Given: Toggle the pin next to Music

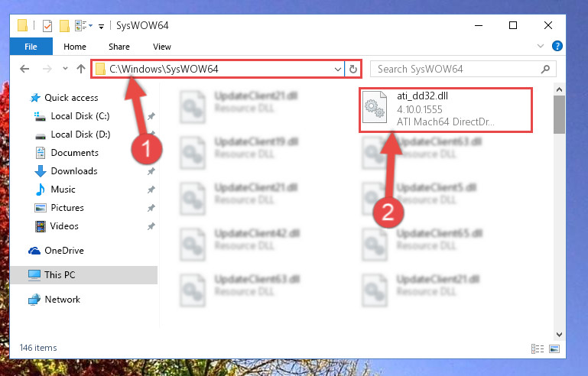Looking at the screenshot, I should pos(151,190).
